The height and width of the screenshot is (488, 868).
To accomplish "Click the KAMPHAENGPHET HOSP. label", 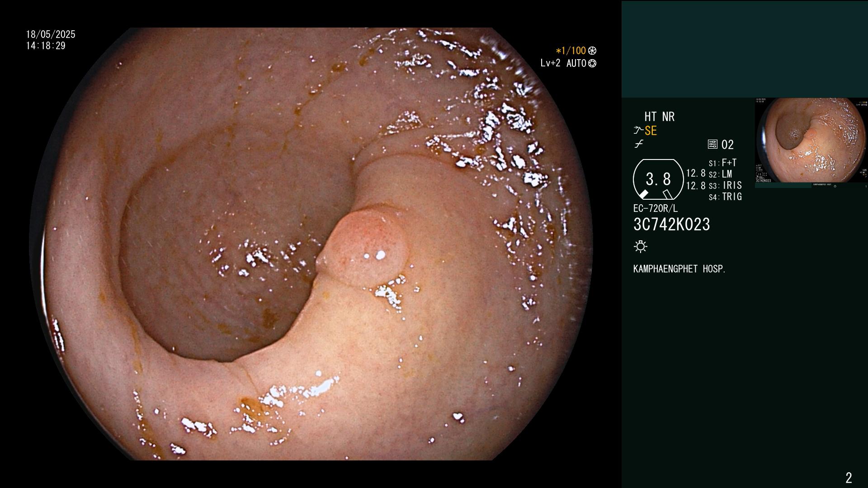I will pyautogui.click(x=679, y=269).
